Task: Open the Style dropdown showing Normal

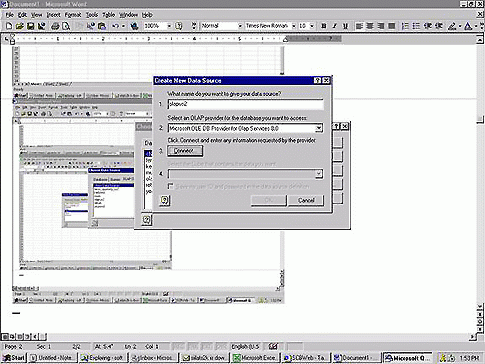Action: 239,26
